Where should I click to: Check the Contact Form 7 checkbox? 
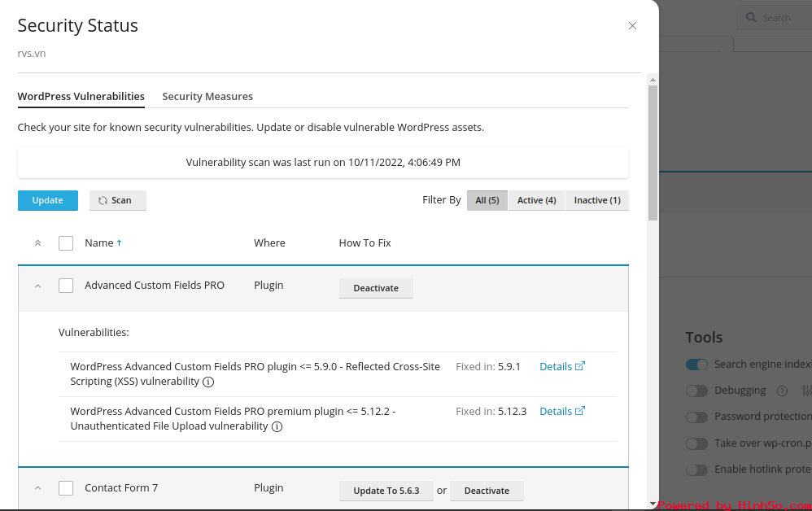[x=66, y=488]
